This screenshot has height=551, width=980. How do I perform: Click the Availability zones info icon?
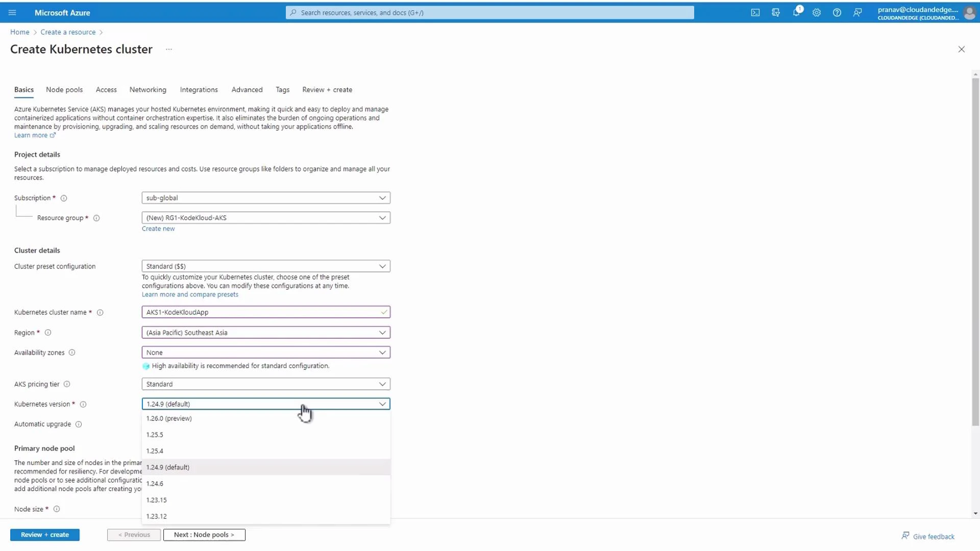point(72,352)
